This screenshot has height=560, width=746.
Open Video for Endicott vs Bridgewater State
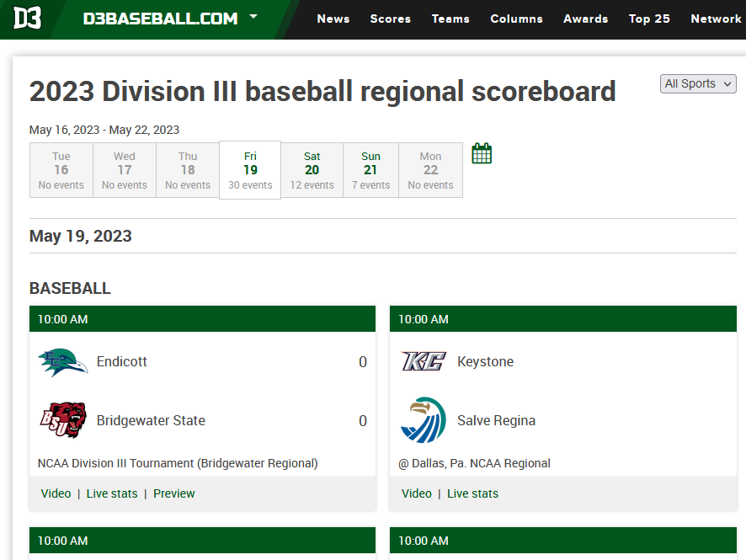click(56, 493)
